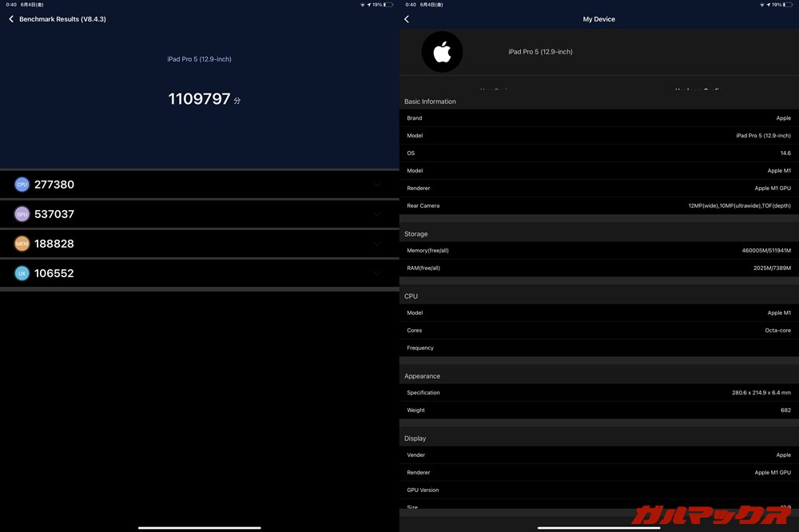Viewport: 799px width, 532px height.
Task: Open the Hardware Config tab
Action: pyautogui.click(x=699, y=90)
